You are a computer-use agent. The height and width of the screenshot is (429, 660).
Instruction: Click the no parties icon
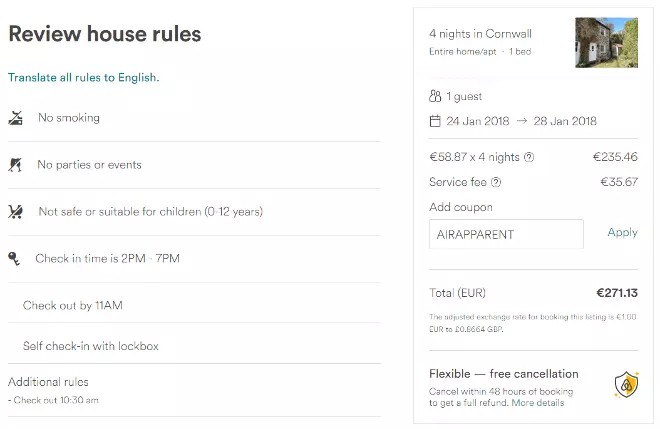tap(15, 165)
